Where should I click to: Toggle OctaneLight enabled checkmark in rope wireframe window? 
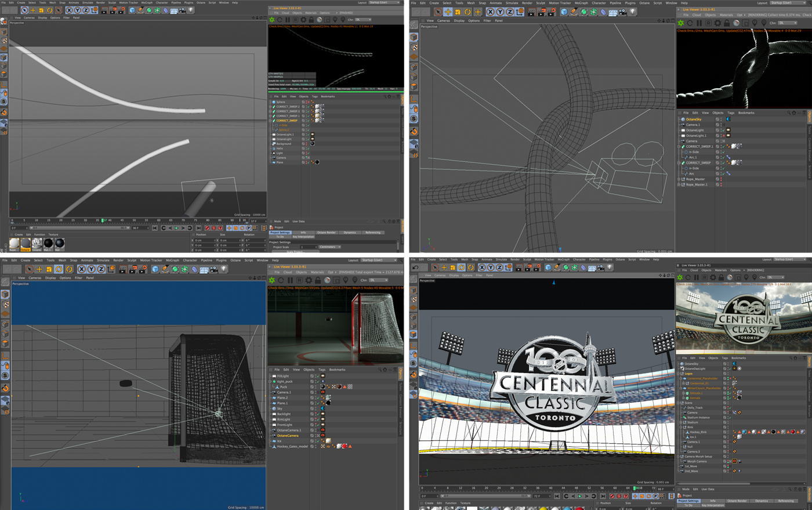(x=724, y=130)
